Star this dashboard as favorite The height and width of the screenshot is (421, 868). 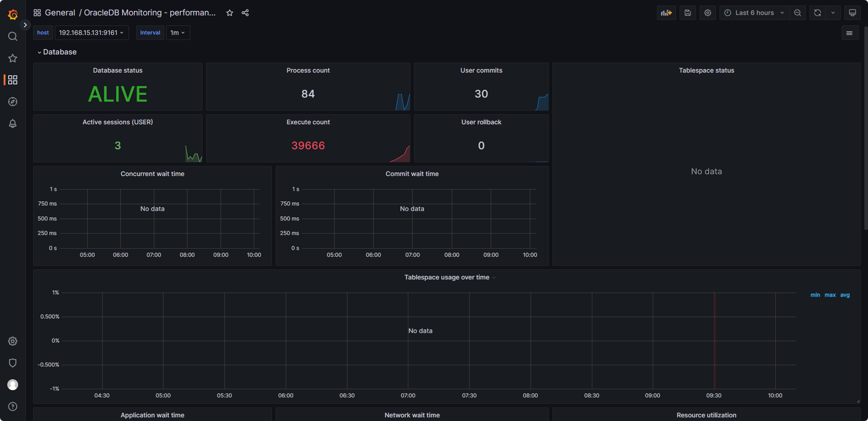[x=230, y=13]
